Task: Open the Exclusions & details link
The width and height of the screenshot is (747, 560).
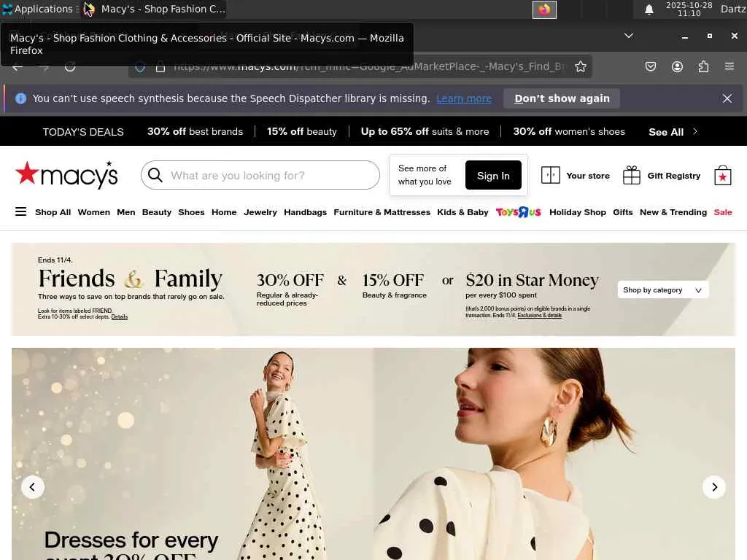Action: click(x=539, y=315)
